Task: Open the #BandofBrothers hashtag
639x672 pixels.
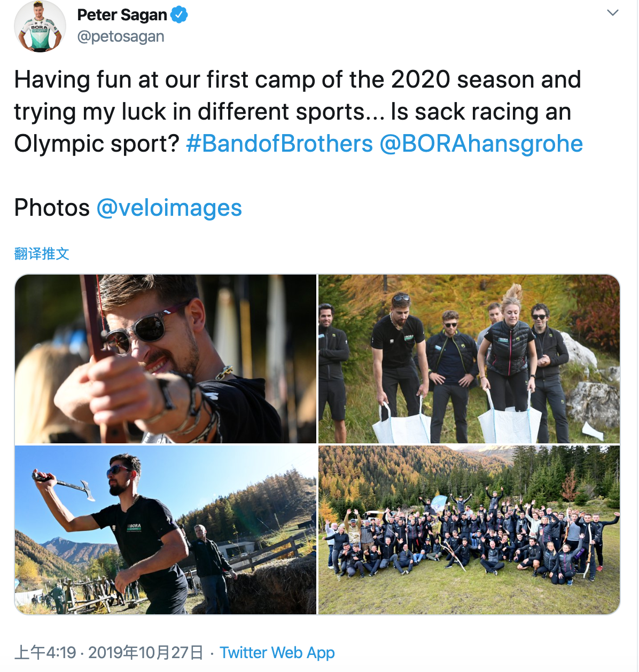Action: tap(279, 144)
